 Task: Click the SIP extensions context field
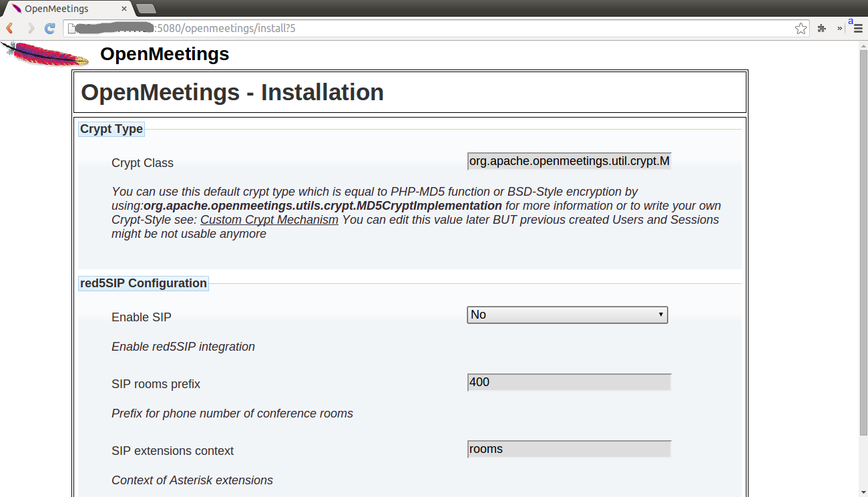click(569, 449)
